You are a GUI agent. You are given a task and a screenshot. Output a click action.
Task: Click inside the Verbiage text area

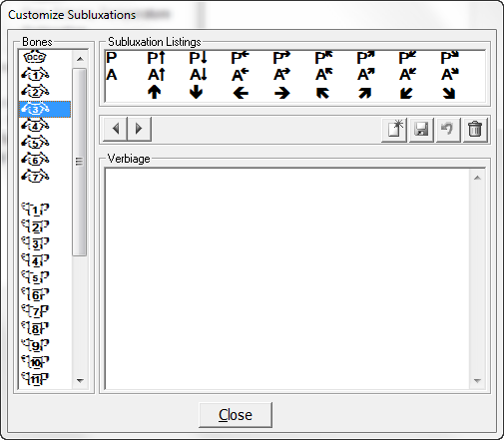(x=287, y=278)
